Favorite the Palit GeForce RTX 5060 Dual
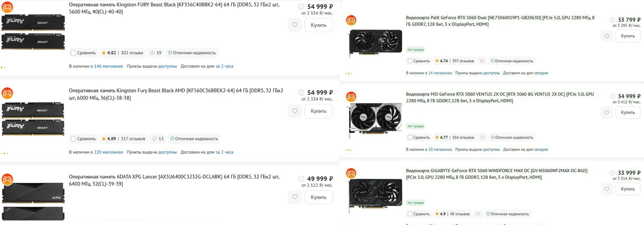Viewport: 644px width, 225px height. (x=607, y=36)
